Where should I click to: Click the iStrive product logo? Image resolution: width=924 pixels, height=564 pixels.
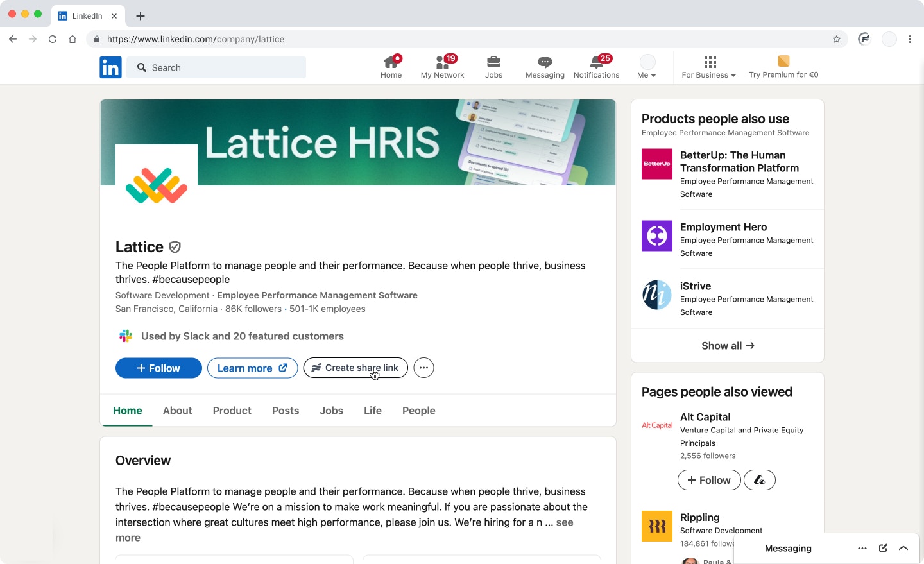click(657, 295)
